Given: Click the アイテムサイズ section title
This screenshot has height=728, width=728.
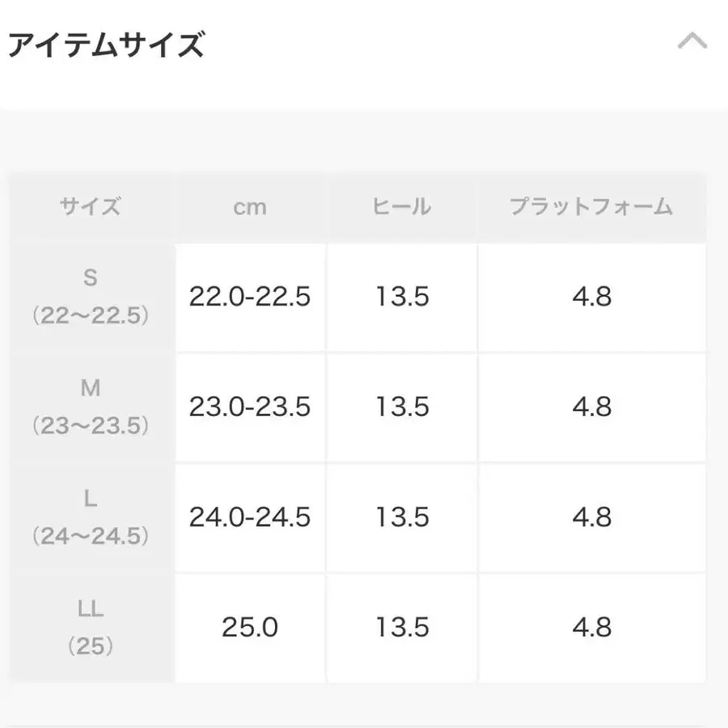Looking at the screenshot, I should [105, 44].
